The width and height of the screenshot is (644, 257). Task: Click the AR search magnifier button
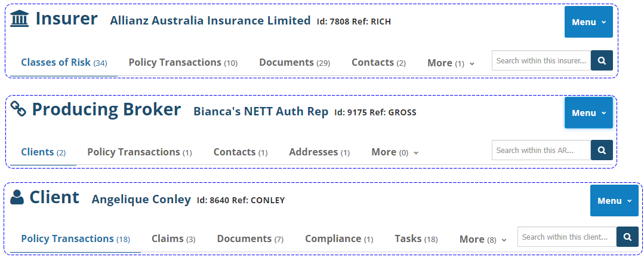pos(602,151)
